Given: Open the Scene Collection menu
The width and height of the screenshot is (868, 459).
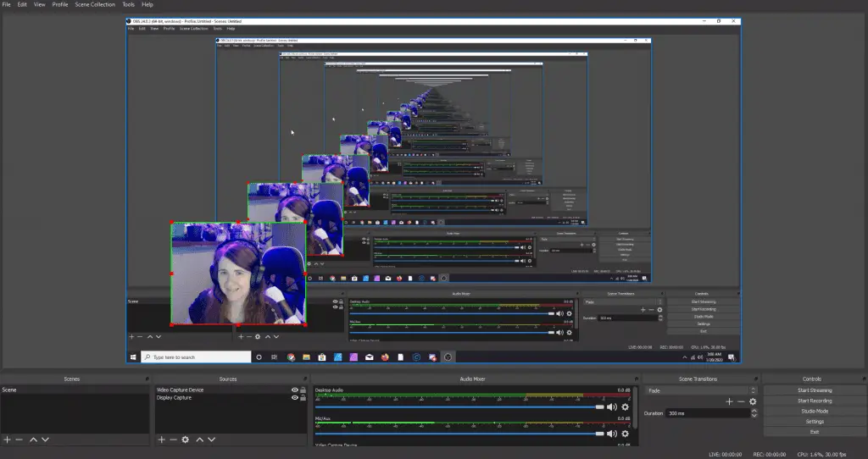Looking at the screenshot, I should [94, 4].
